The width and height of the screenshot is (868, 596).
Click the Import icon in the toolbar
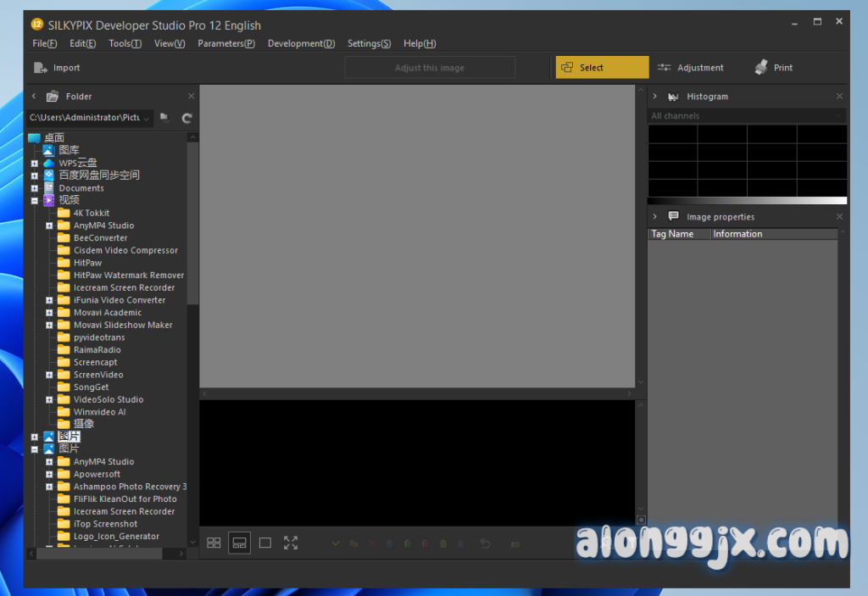[x=41, y=68]
